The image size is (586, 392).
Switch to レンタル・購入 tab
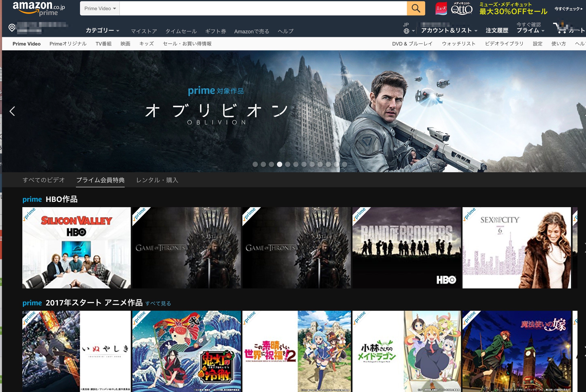pos(157,180)
